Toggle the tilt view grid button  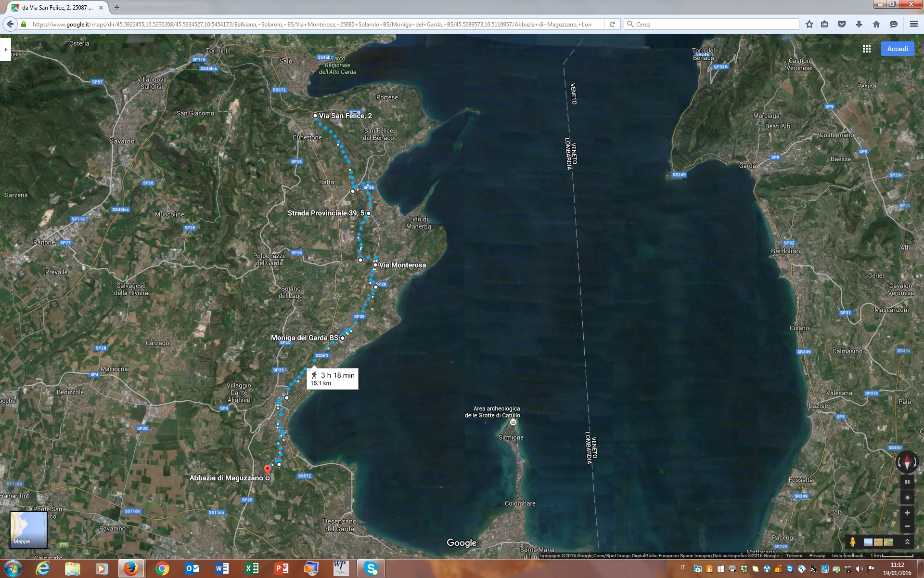coord(907,482)
